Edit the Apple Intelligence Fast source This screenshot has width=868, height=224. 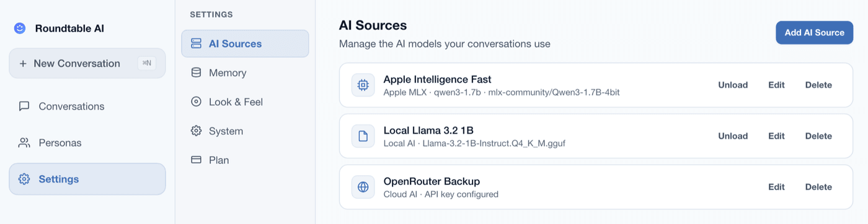point(776,85)
